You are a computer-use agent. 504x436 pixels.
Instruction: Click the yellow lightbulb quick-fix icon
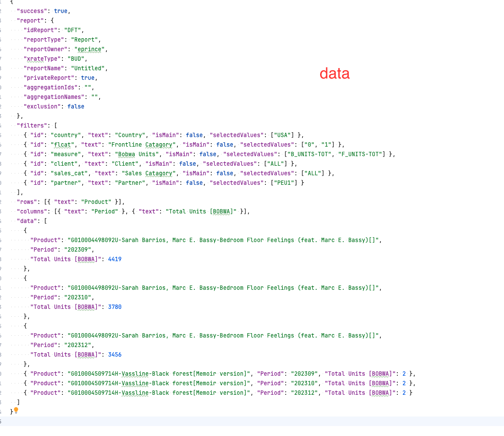[x=16, y=410]
